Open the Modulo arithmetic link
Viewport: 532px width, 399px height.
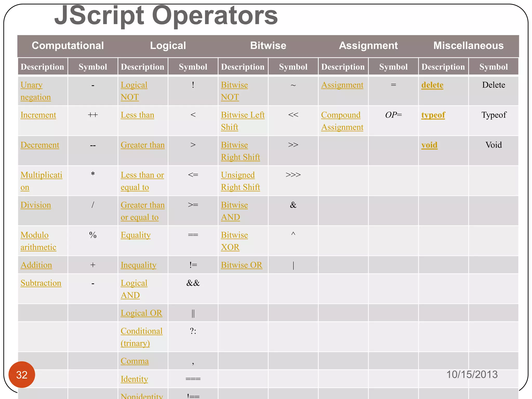[38, 241]
